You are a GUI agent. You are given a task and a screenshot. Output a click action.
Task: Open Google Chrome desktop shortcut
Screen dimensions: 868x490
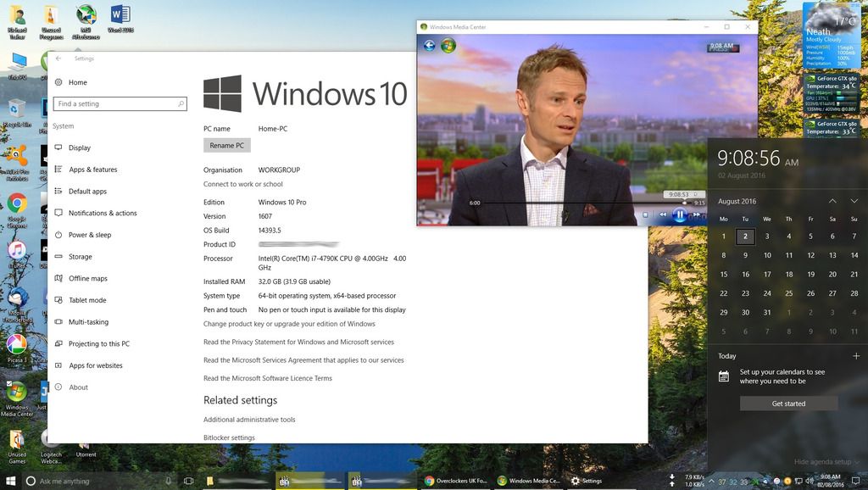coord(17,210)
